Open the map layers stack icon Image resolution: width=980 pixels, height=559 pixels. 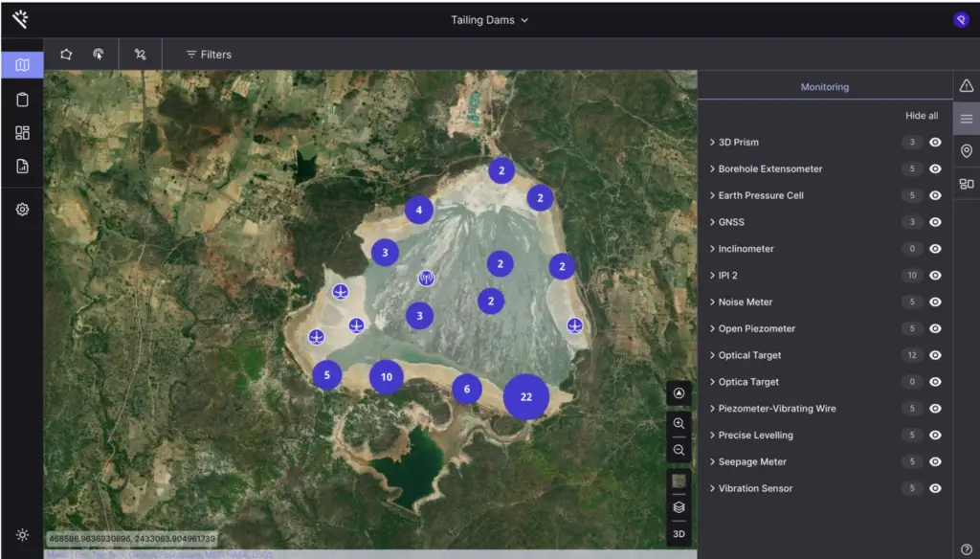tap(679, 507)
